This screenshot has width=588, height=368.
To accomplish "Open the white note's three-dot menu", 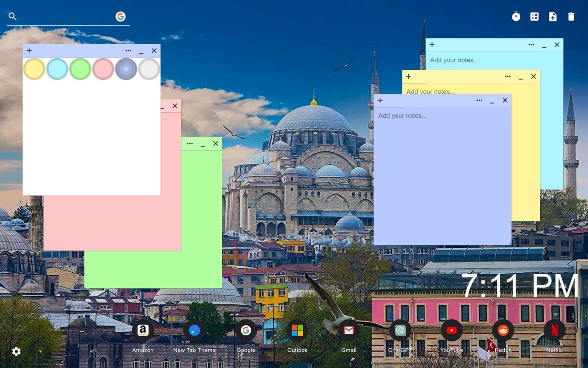I will (128, 51).
